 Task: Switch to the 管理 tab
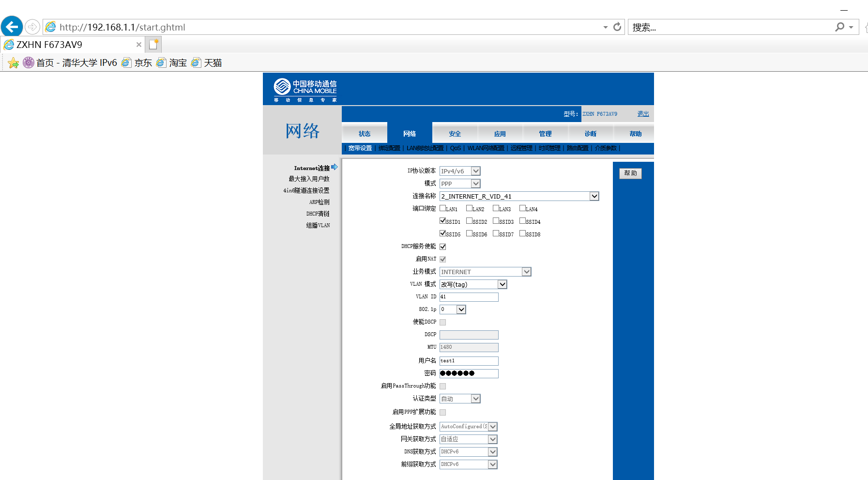tap(546, 133)
